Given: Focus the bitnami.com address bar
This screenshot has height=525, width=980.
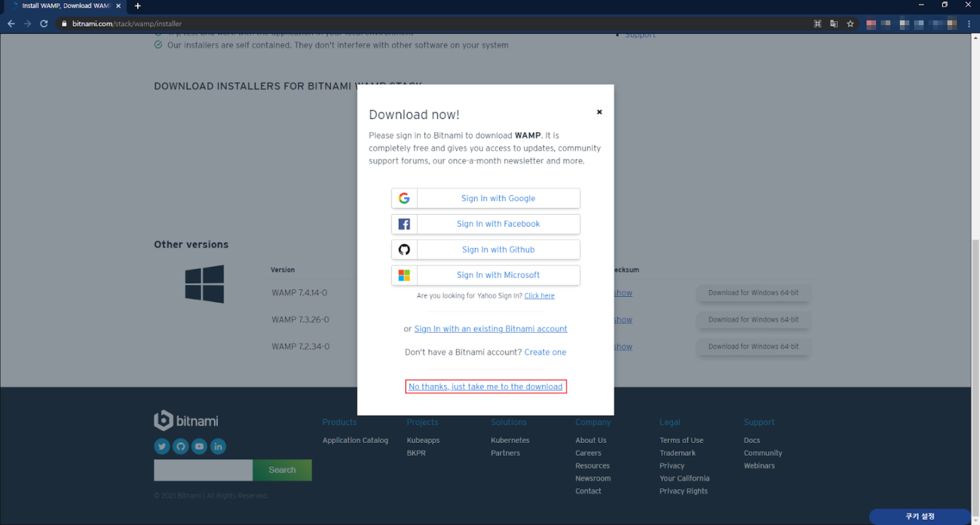Looking at the screenshot, I should (x=435, y=24).
